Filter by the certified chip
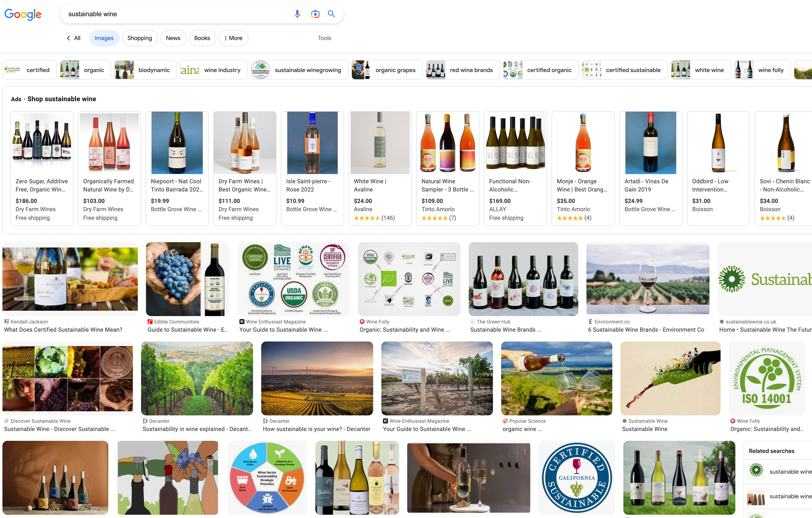 point(29,70)
